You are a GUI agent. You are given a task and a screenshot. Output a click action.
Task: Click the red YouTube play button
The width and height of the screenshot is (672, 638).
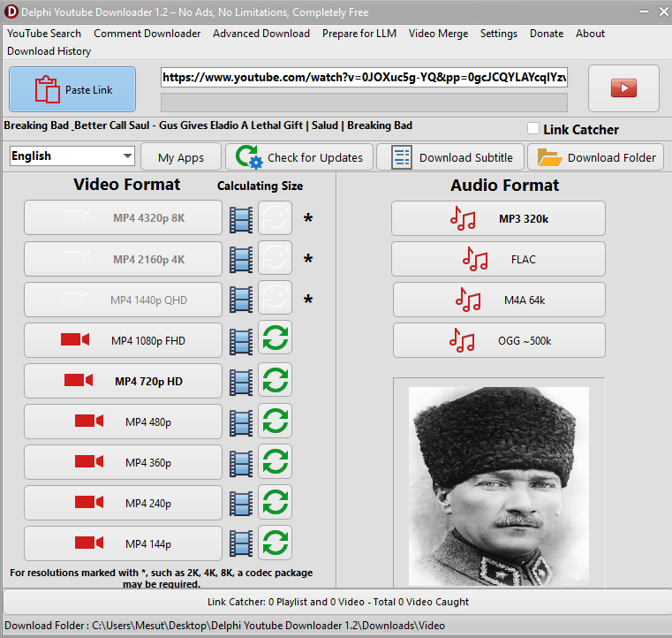click(623, 88)
